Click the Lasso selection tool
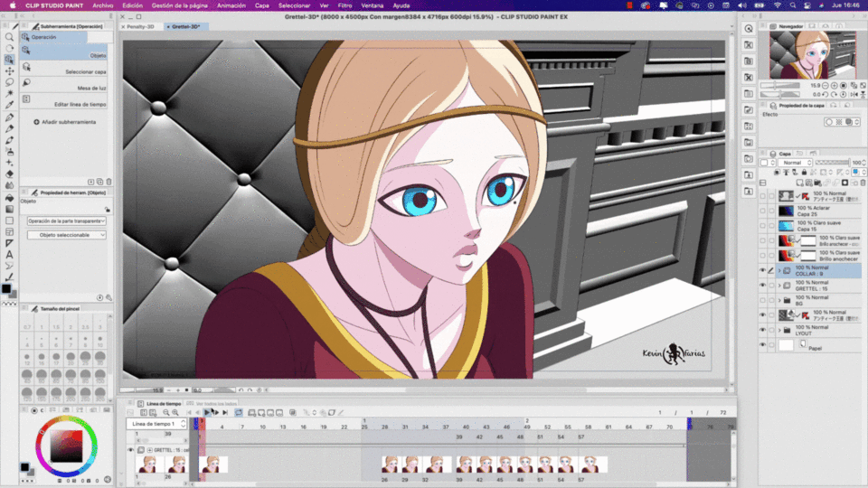This screenshot has height=488, width=868. 9,81
